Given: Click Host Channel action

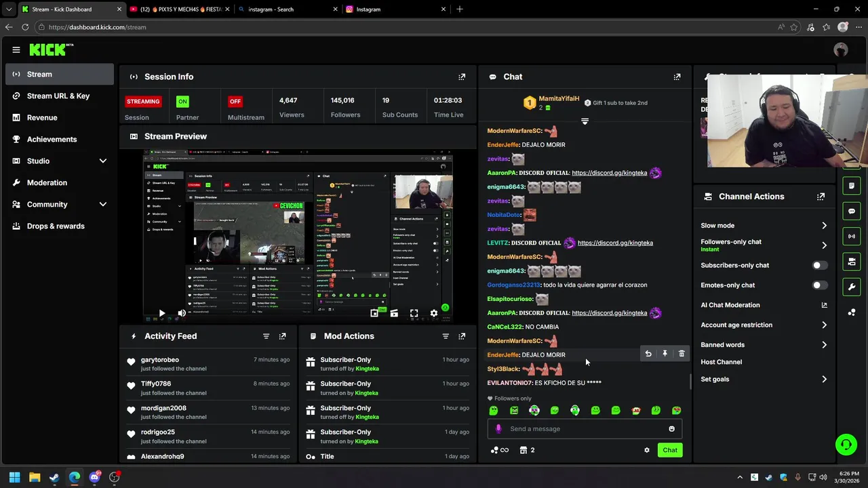Looking at the screenshot, I should click(x=722, y=362).
